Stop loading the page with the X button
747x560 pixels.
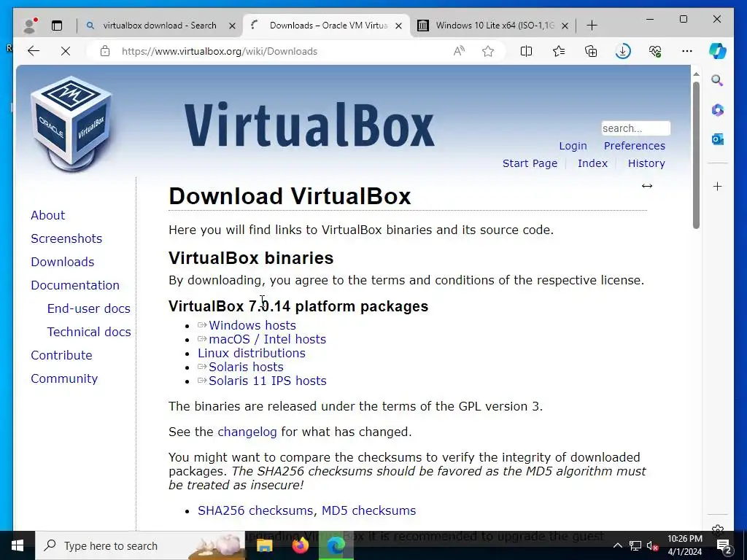[x=66, y=51]
